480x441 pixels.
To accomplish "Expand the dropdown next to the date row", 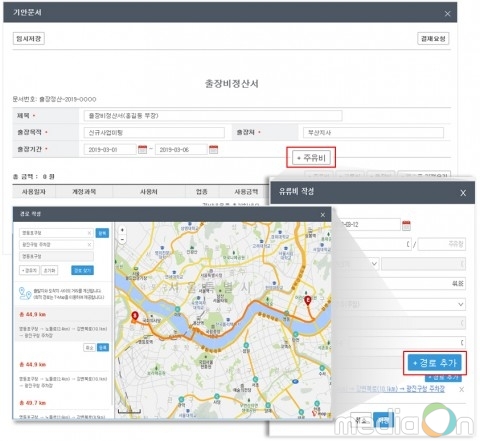I will click(x=374, y=264).
